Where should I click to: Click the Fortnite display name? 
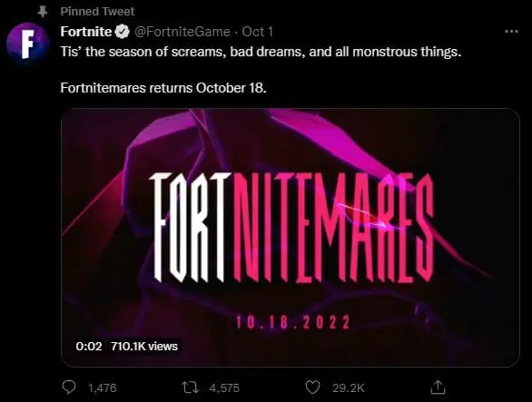click(x=86, y=32)
